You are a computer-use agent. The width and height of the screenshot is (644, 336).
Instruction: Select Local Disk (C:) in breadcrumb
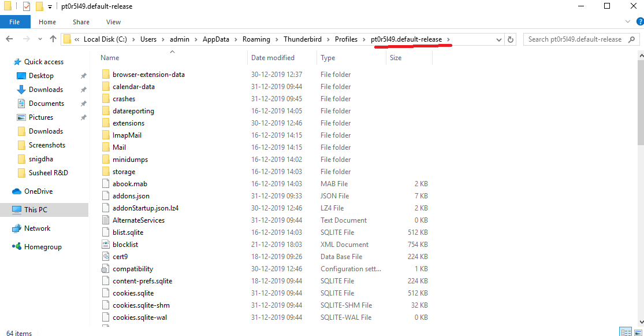tap(105, 39)
